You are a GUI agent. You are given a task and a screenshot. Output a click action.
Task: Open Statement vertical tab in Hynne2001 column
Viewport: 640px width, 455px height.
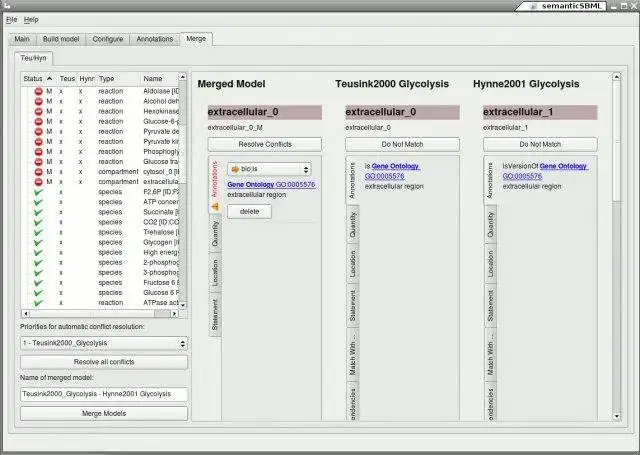491,306
